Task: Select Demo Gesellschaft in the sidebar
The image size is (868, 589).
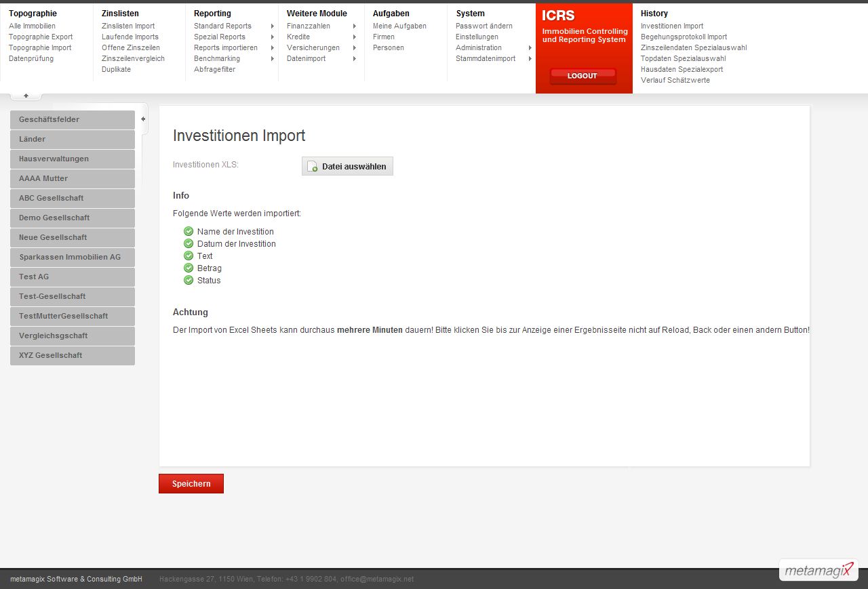Action: 73,218
